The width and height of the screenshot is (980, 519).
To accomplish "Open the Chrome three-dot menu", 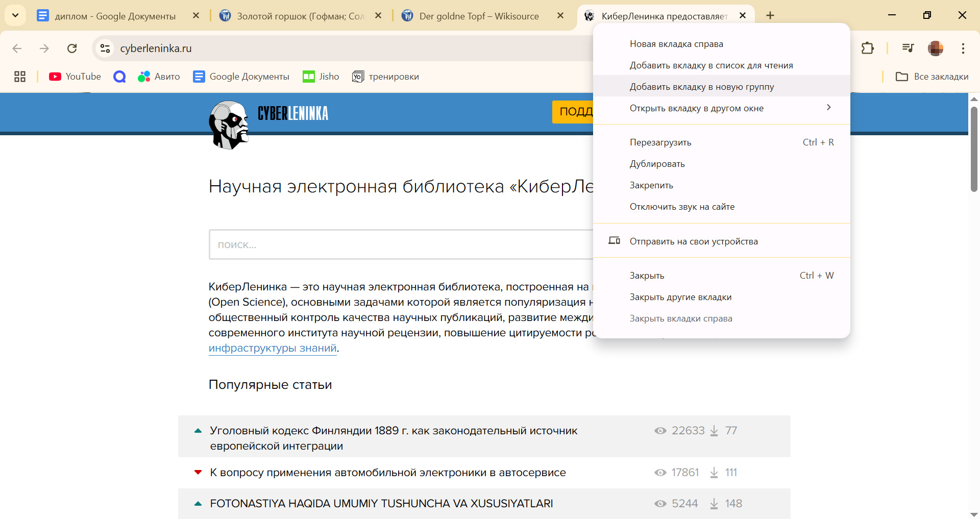I will pyautogui.click(x=963, y=48).
